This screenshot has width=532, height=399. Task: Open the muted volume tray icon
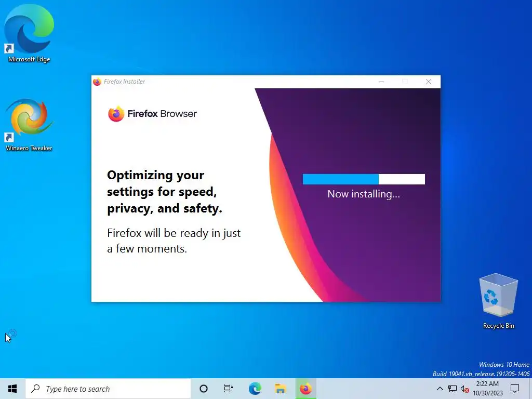pos(465,389)
